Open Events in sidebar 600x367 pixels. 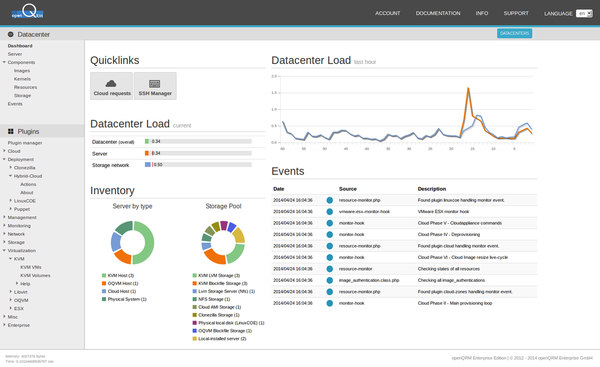(15, 104)
